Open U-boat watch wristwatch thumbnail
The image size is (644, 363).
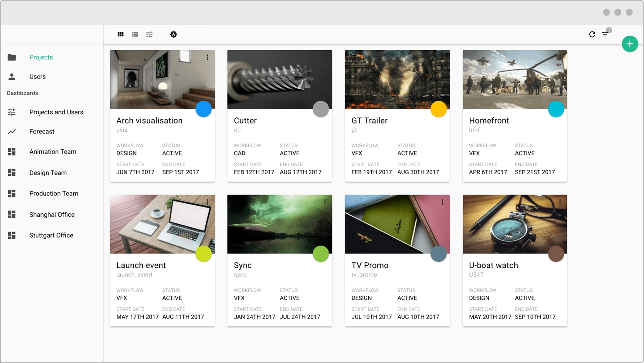tap(515, 224)
